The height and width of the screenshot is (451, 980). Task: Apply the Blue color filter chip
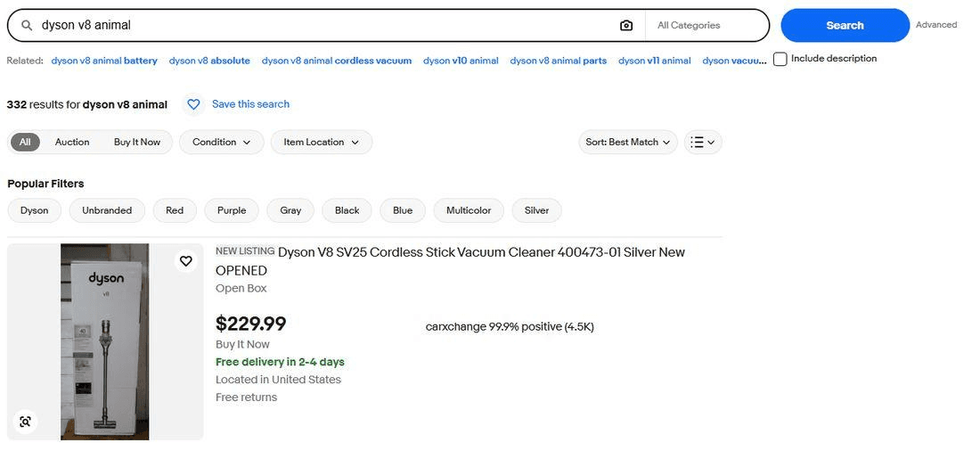[403, 211]
